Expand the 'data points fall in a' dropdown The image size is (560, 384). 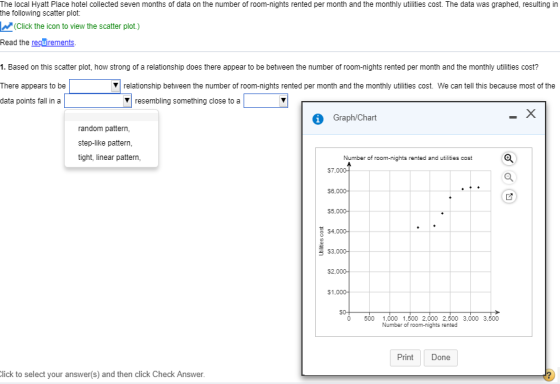tap(98, 101)
